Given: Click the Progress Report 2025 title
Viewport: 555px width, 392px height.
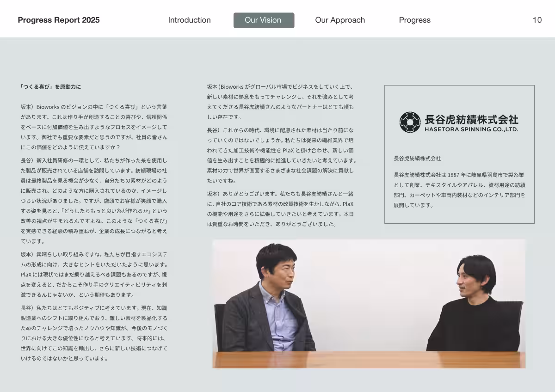Looking at the screenshot, I should coord(59,20).
